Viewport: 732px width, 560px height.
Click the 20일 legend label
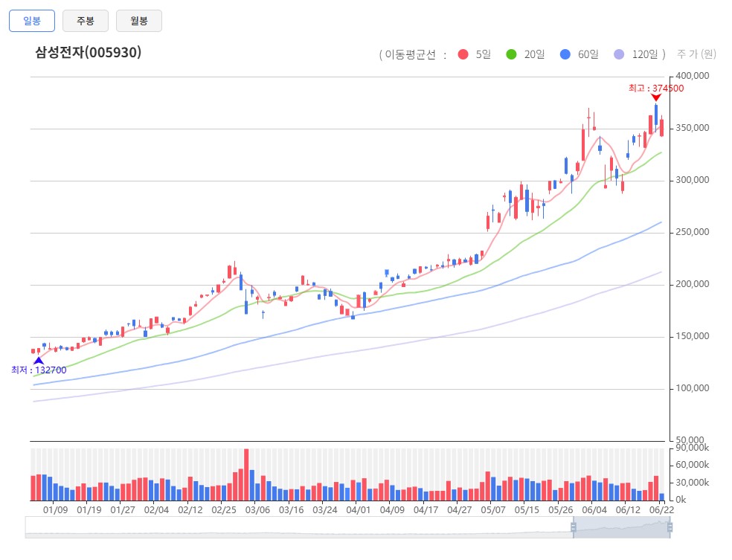click(534, 54)
